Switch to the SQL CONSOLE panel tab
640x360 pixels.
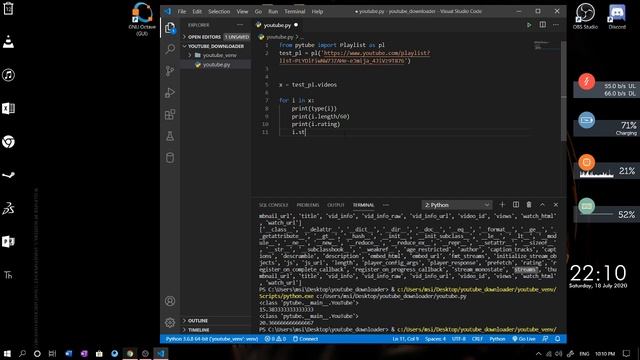[273, 205]
